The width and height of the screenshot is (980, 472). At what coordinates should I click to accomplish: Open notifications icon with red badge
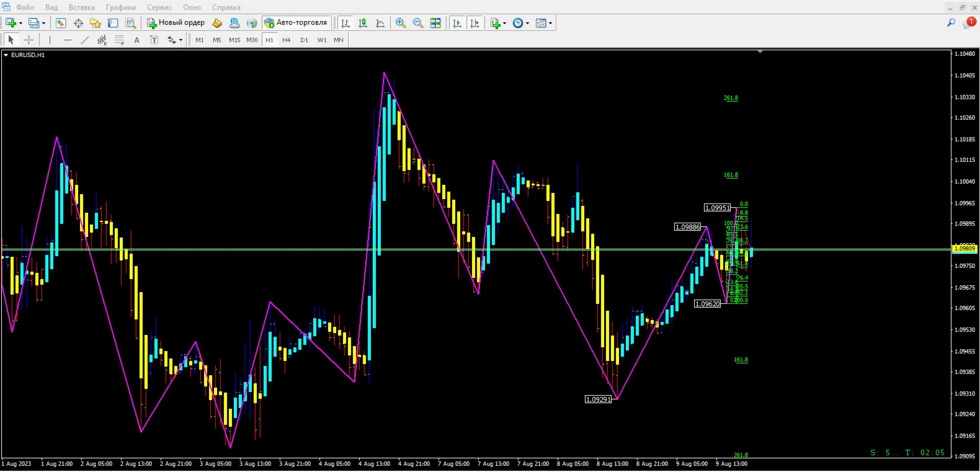point(969,22)
